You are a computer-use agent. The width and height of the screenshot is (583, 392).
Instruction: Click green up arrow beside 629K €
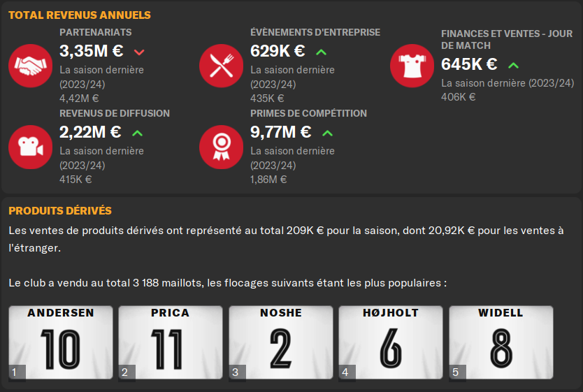coord(322,52)
